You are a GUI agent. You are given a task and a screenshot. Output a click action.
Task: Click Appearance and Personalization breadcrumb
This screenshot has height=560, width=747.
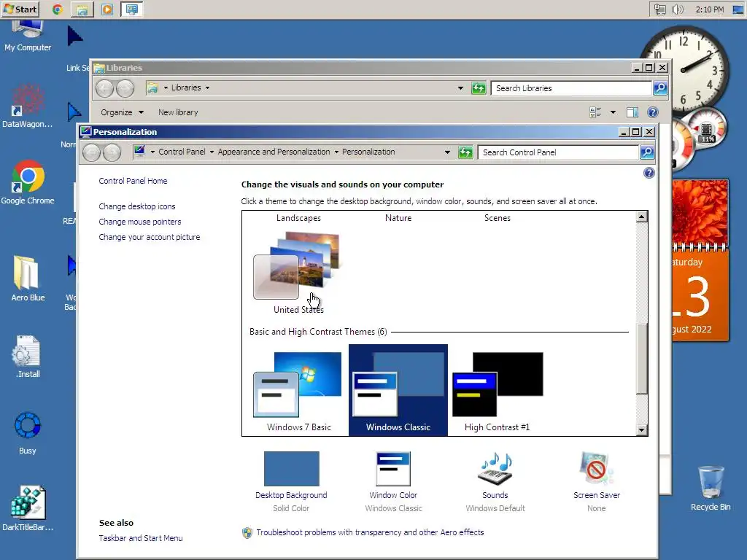(x=274, y=152)
